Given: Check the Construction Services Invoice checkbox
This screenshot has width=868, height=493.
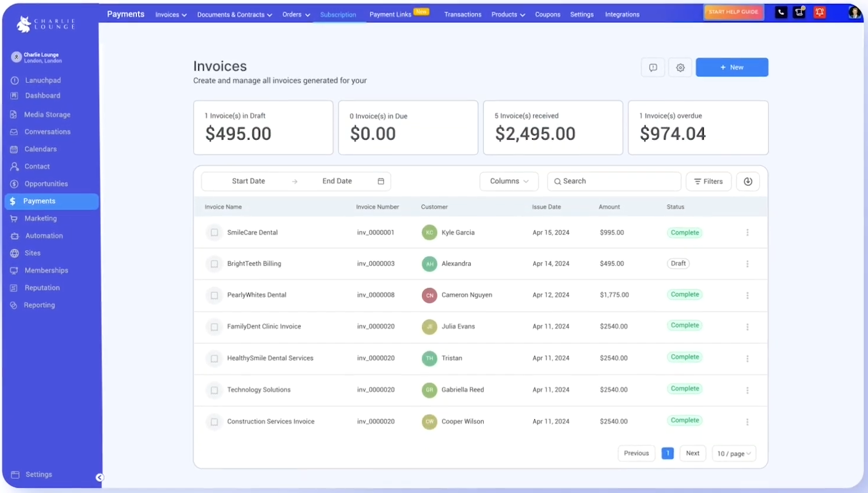Looking at the screenshot, I should [214, 422].
